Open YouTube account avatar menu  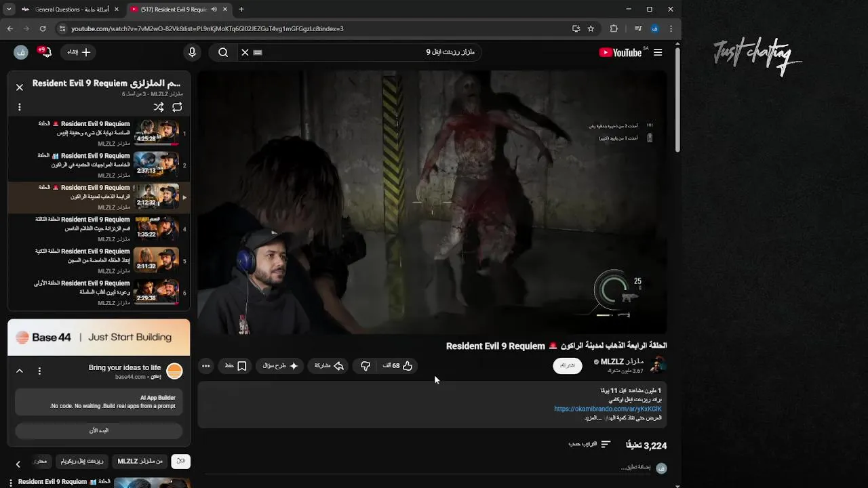(21, 52)
